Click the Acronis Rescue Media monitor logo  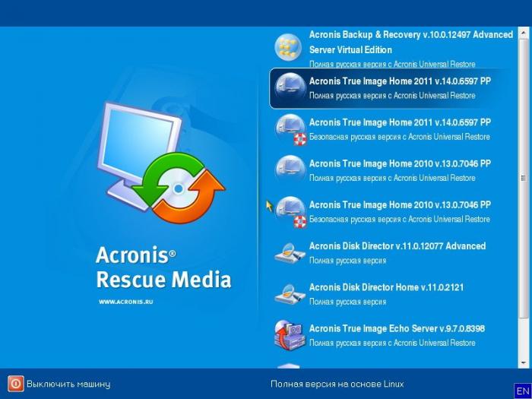tap(161, 163)
